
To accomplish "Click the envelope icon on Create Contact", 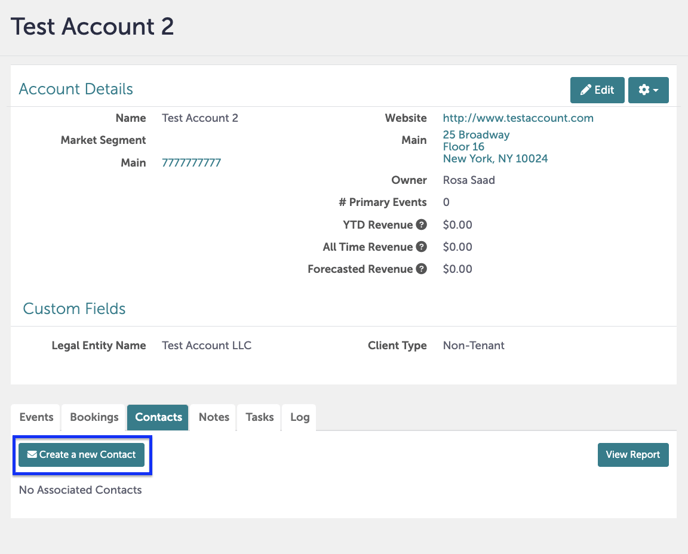I will pyautogui.click(x=32, y=455).
